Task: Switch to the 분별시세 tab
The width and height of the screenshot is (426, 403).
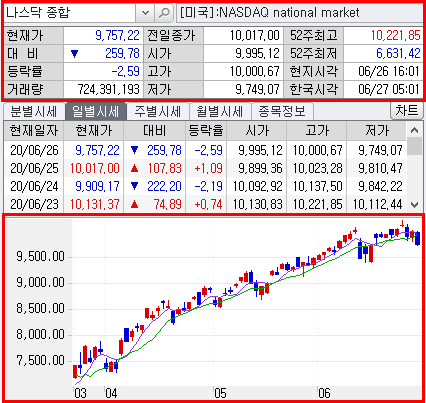Action: pos(34,111)
